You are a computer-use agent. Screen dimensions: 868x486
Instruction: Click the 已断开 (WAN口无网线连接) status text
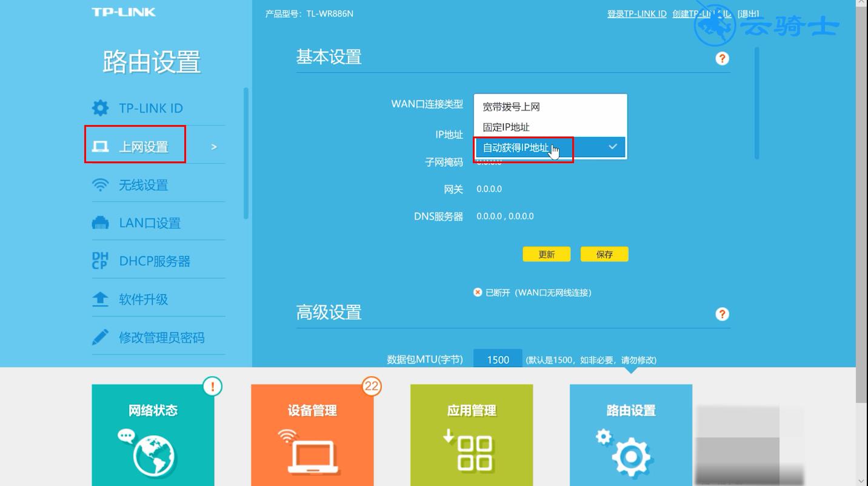(x=538, y=292)
